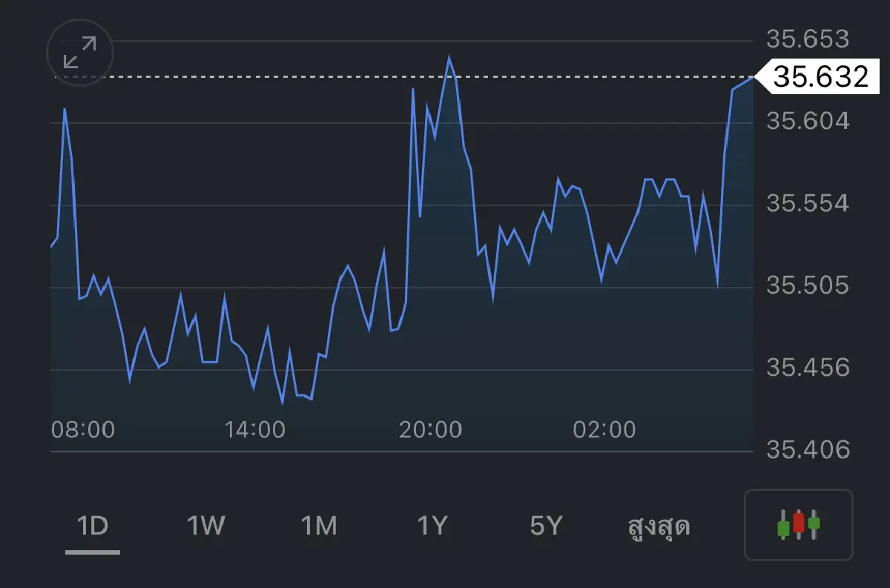This screenshot has width=890, height=588.
Task: Click the 14:00 time axis label
Action: coord(254,429)
